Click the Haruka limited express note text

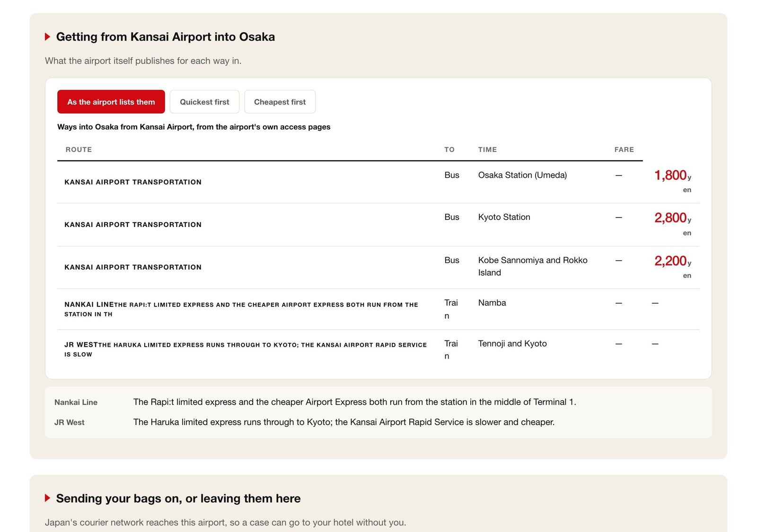click(x=344, y=422)
